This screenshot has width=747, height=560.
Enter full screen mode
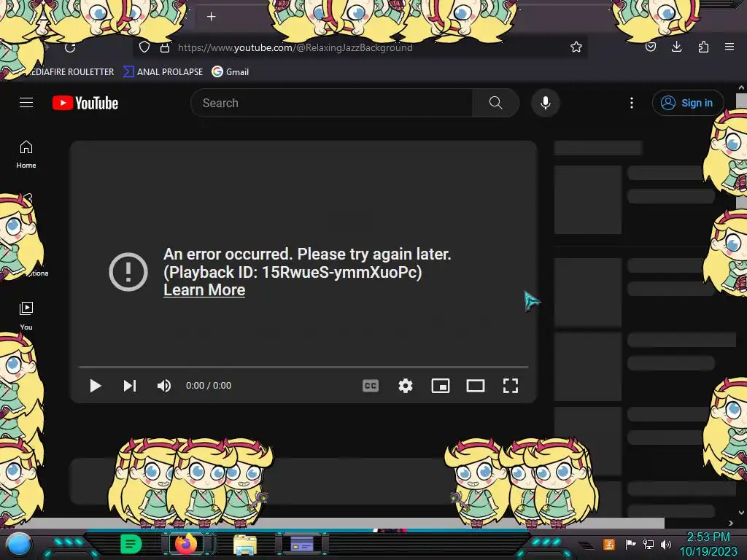[510, 386]
